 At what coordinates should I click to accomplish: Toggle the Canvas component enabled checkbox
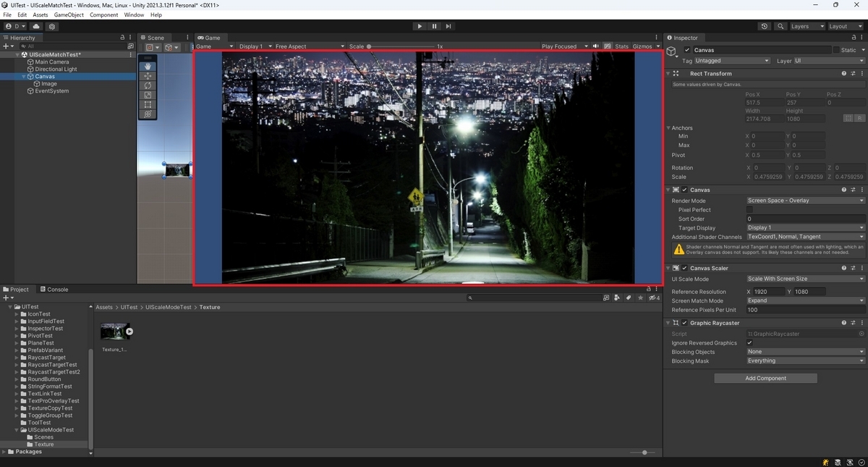tap(684, 190)
